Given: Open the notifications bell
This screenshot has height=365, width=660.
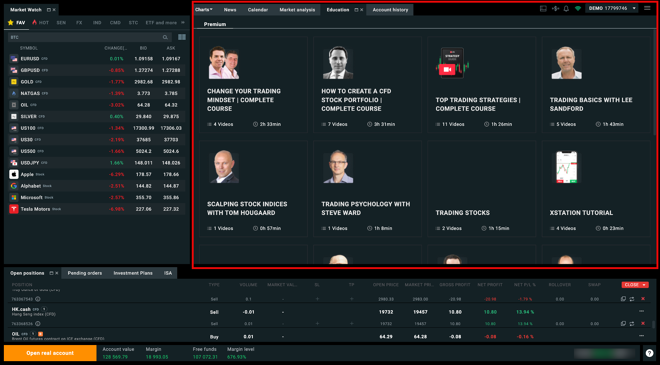Looking at the screenshot, I should pyautogui.click(x=566, y=8).
